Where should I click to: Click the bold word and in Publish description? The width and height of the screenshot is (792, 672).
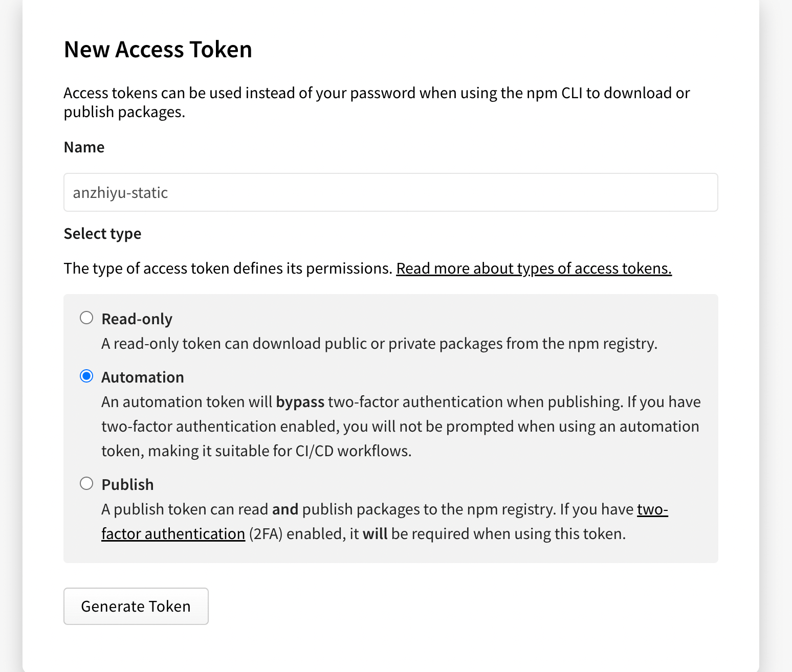[x=285, y=509]
